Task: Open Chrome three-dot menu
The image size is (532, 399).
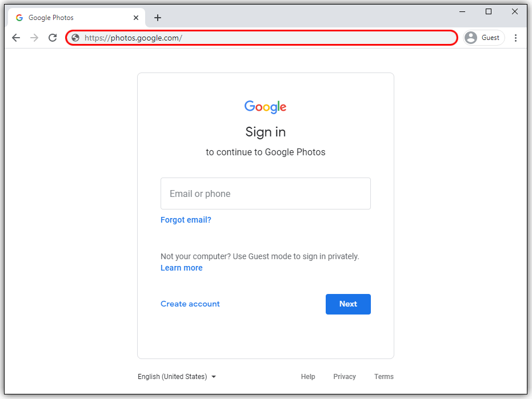Action: click(x=515, y=38)
